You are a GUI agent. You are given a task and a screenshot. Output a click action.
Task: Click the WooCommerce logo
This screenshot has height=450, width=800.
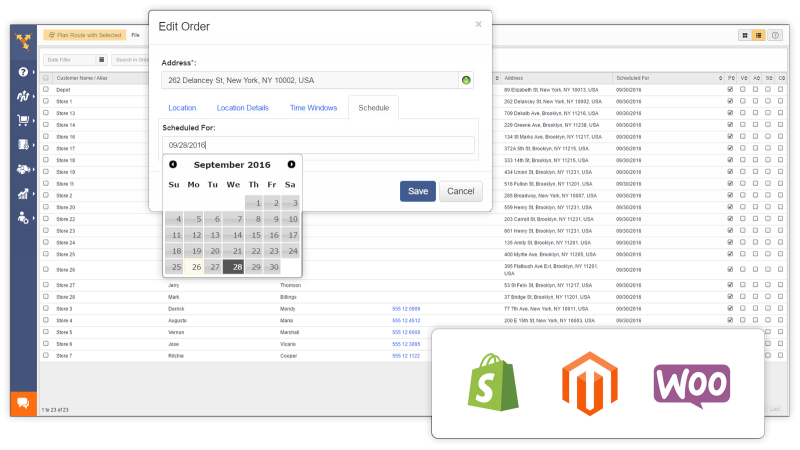click(692, 386)
